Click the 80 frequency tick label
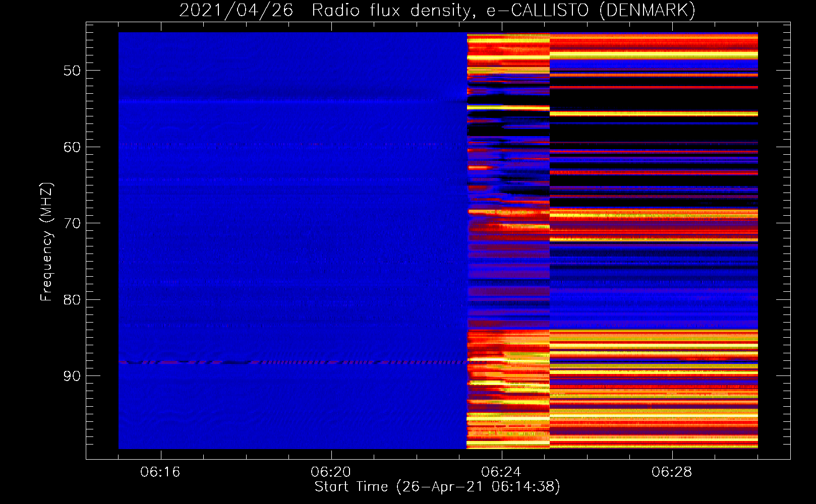This screenshot has height=504, width=816. 72,300
